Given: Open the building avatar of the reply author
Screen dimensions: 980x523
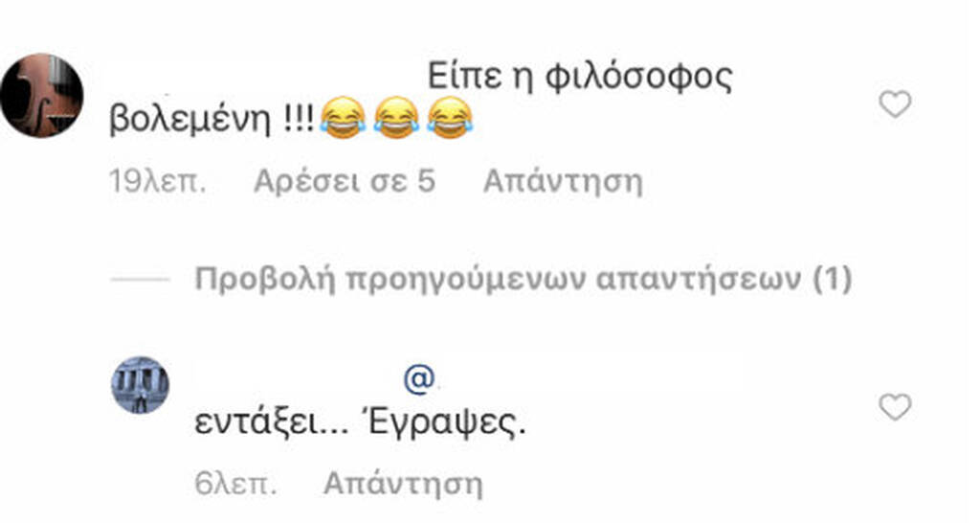Looking at the screenshot, I should pyautogui.click(x=141, y=385).
